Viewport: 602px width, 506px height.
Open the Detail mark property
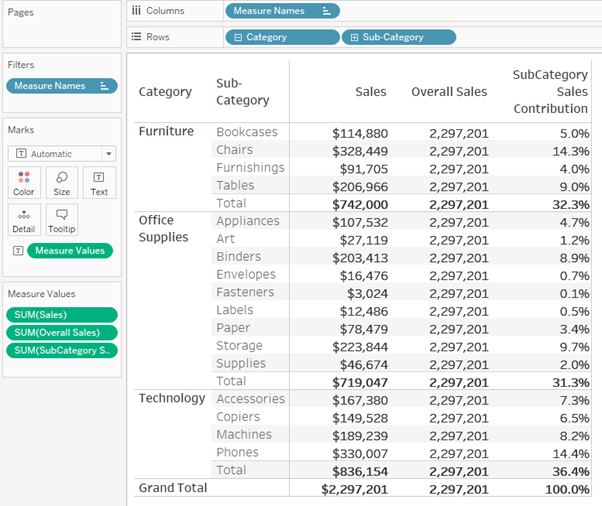tap(24, 219)
